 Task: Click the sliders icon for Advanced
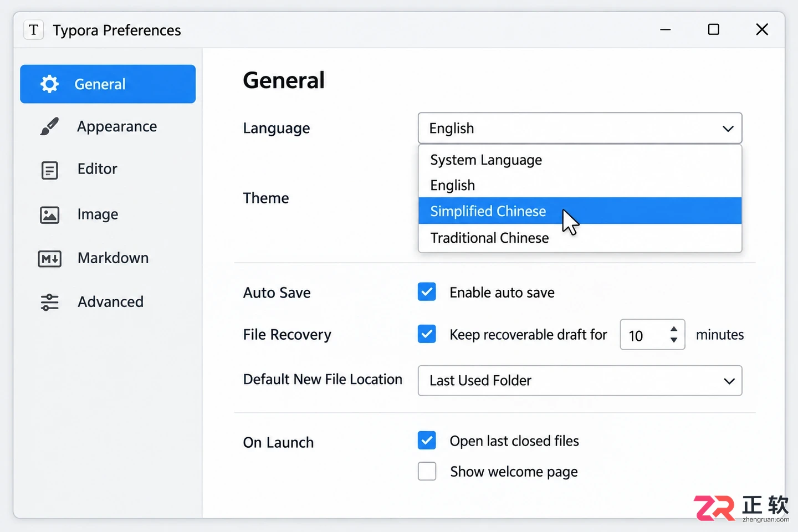coord(49,302)
